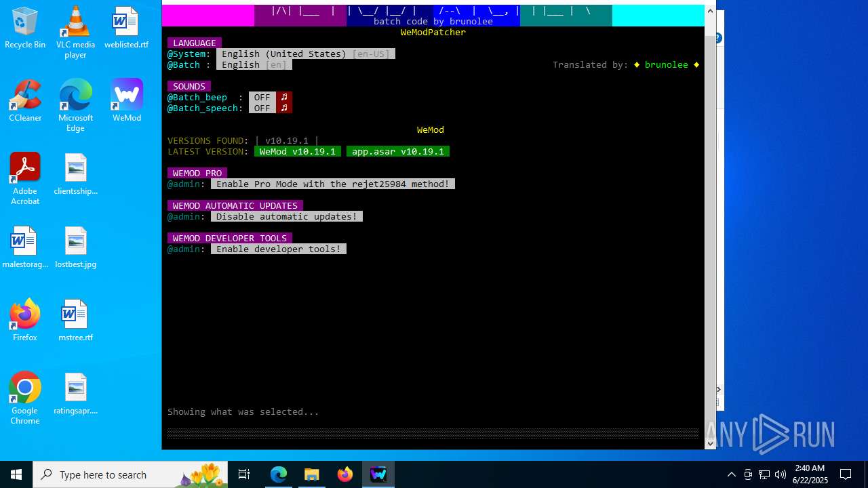Select lostbest.jpg on desktop
This screenshot has height=488, width=868.
(x=75, y=247)
